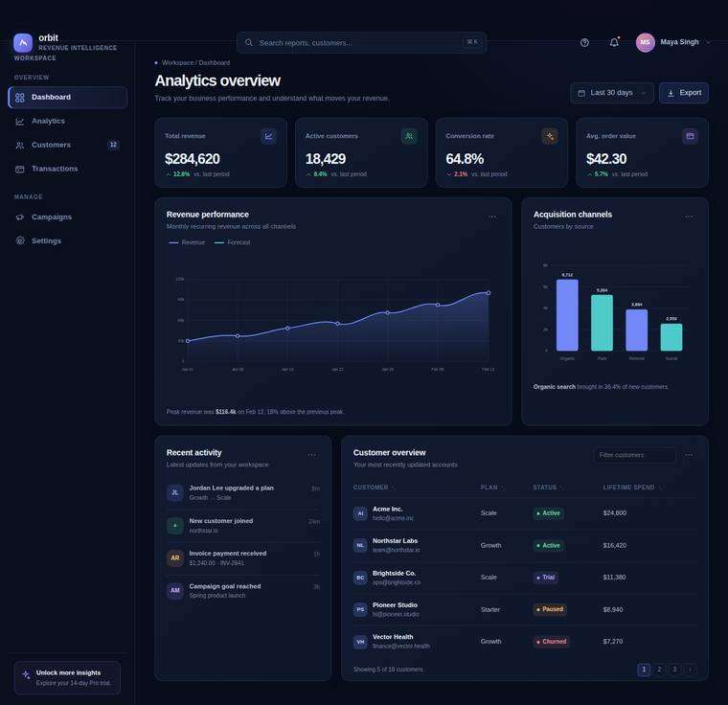Click the Social bar in Acquisition chart
Image resolution: width=728 pixels, height=705 pixels.
pos(671,337)
